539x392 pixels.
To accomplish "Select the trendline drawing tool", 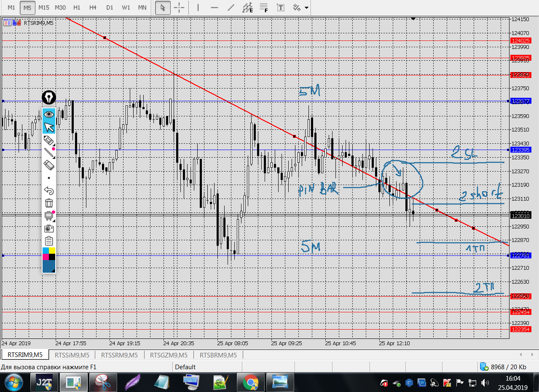I will (x=231, y=8).
